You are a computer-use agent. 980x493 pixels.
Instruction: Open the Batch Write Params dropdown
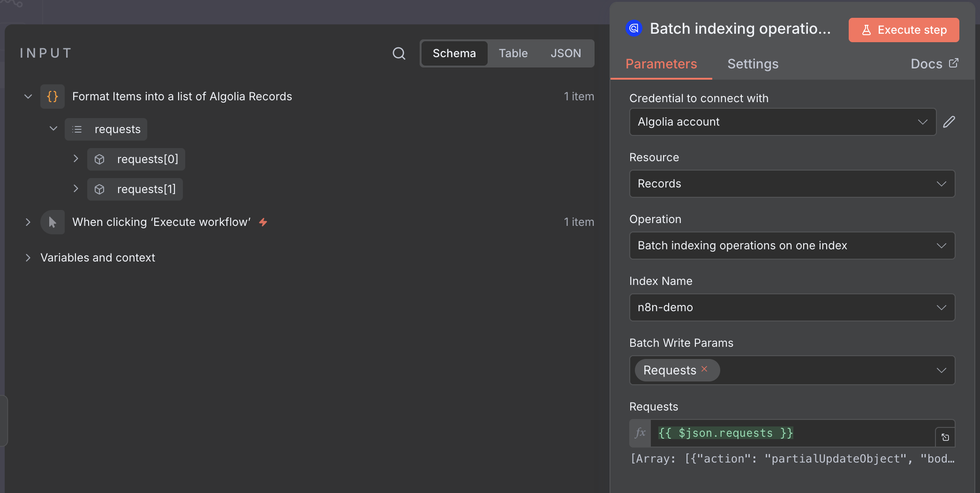tap(792, 370)
